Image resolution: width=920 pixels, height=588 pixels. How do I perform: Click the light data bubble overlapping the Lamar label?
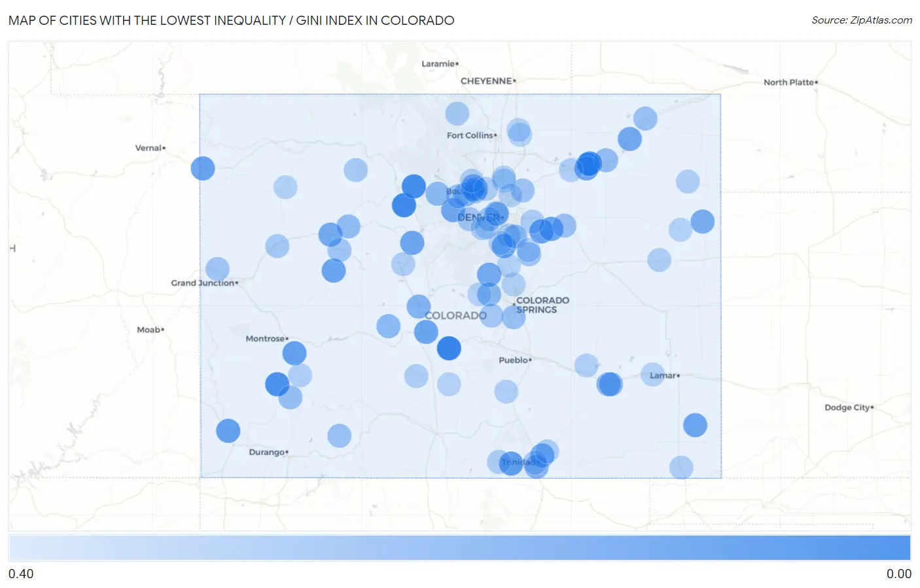coord(652,374)
